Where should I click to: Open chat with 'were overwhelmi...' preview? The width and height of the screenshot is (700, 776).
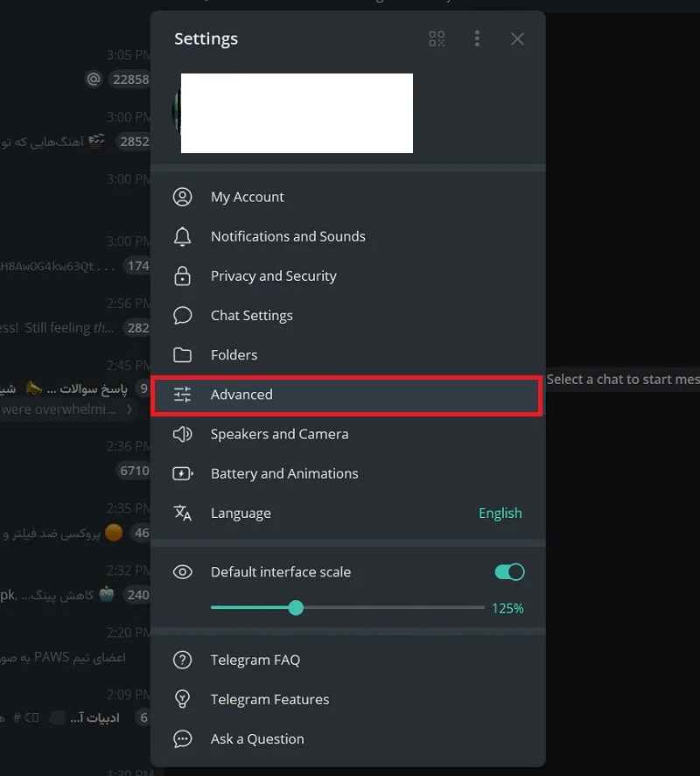66,409
